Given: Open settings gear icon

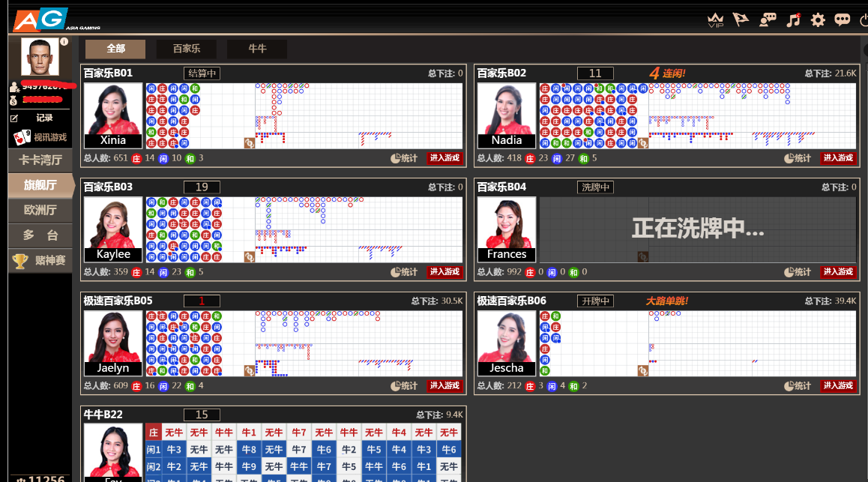Looking at the screenshot, I should [818, 20].
